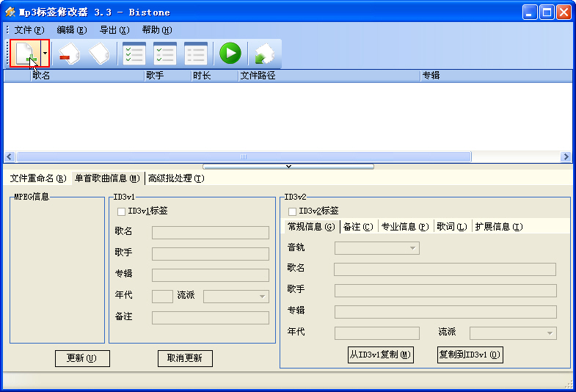The width and height of the screenshot is (576, 392).
Task: Click the file list horizontal scrollbar
Action: point(244,157)
